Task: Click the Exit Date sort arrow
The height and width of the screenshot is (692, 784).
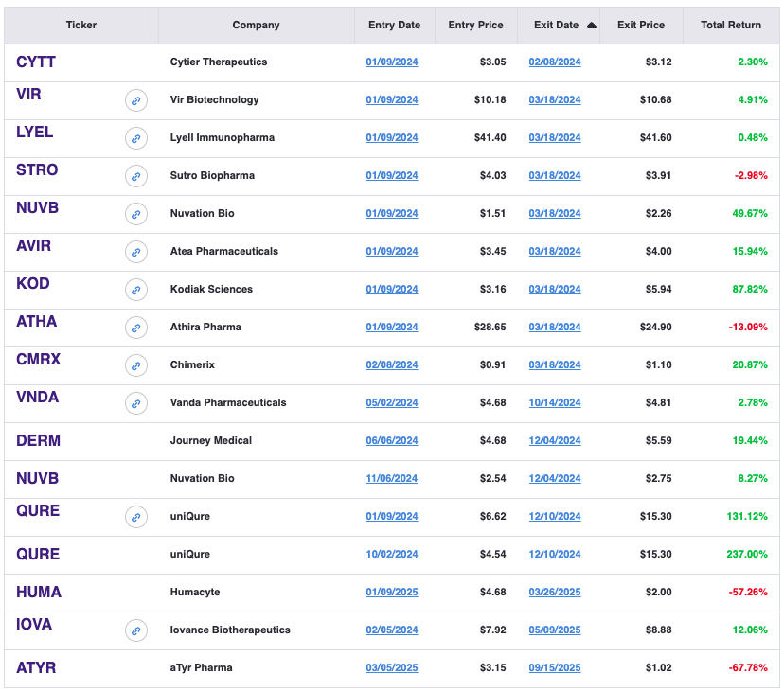Action: coord(592,26)
